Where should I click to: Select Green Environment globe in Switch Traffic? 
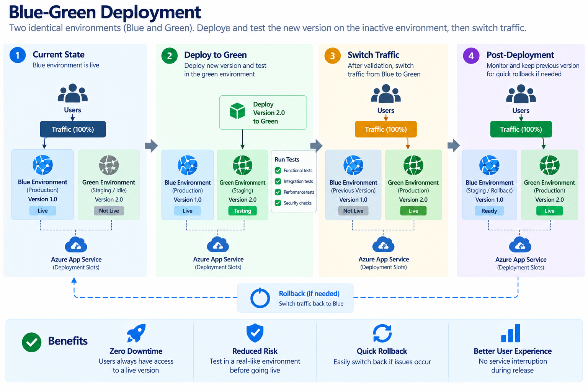(413, 165)
